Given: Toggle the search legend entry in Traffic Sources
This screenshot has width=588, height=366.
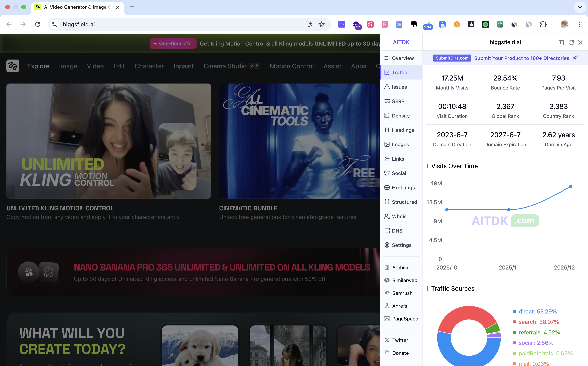Looking at the screenshot, I should pyautogui.click(x=538, y=322).
